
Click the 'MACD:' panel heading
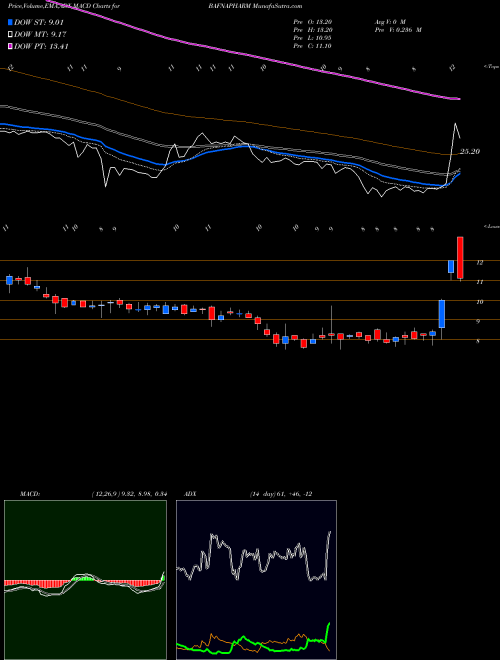coord(32,494)
